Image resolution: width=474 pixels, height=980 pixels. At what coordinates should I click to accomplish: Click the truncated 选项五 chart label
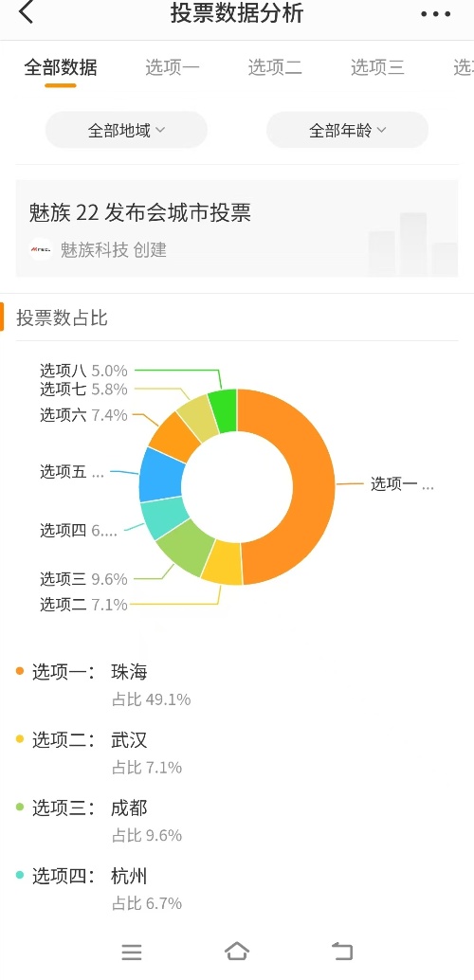[72, 473]
